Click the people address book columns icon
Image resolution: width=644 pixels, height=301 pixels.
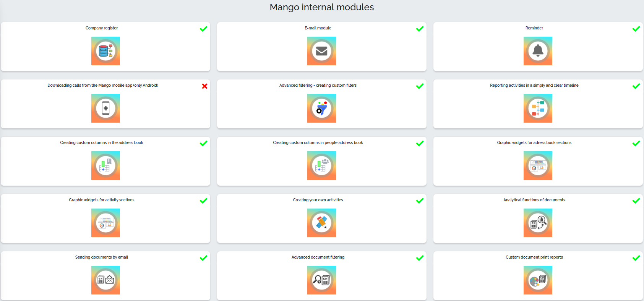click(x=321, y=165)
